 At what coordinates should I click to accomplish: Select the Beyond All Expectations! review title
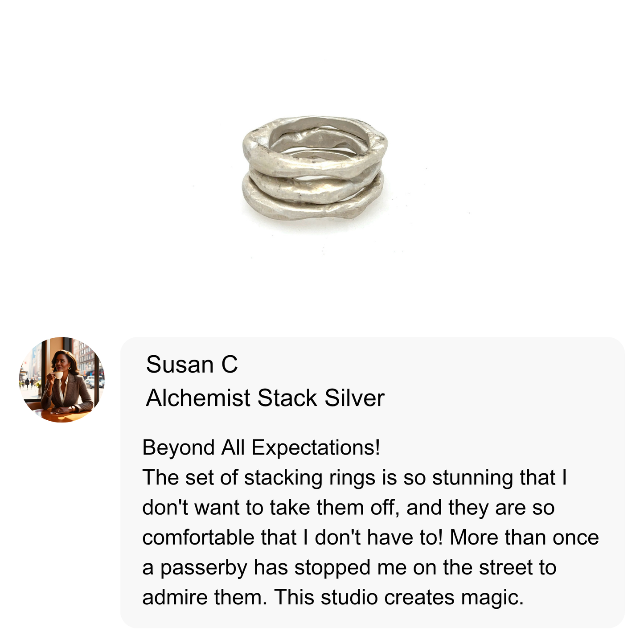261,447
